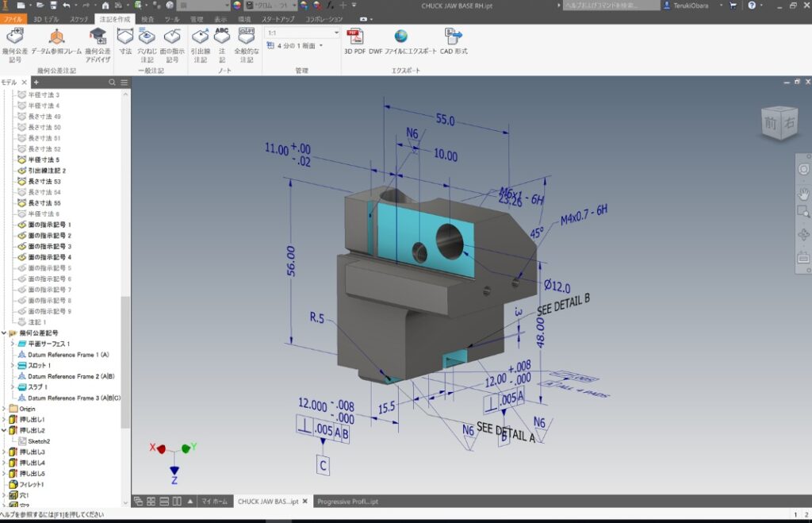Click the ViewCube 前 front face
This screenshot has width=812, height=523.
tap(770, 121)
